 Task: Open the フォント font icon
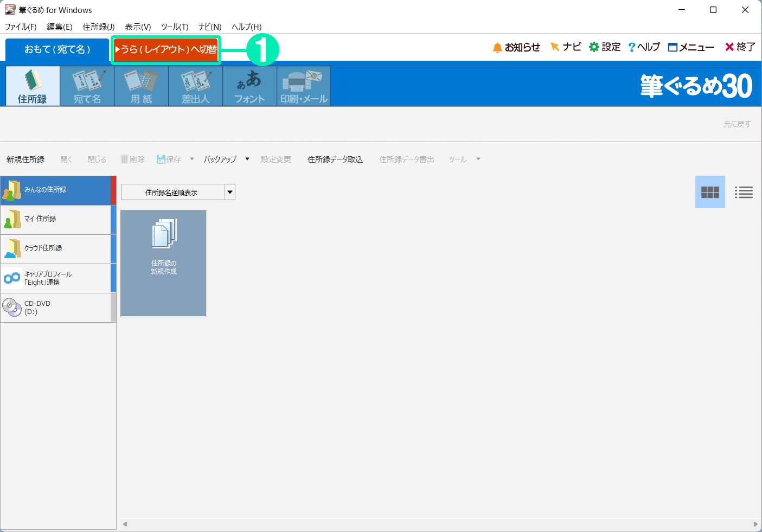pos(249,86)
